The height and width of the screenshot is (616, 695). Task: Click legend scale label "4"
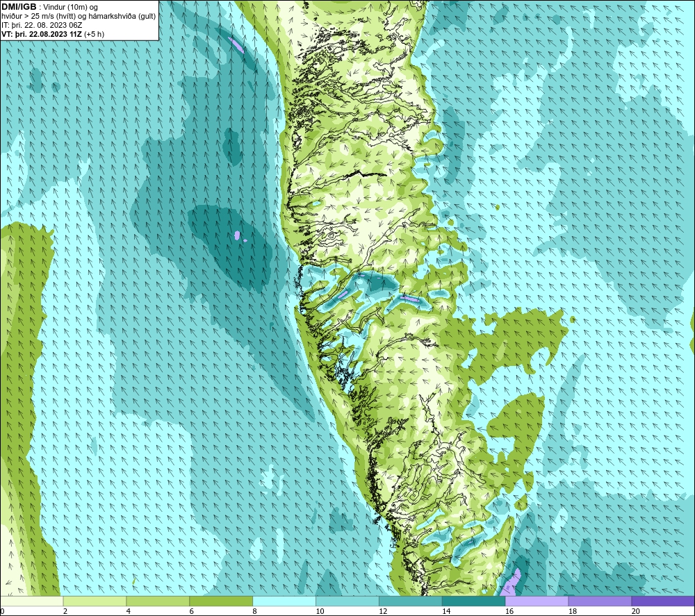coord(129,611)
